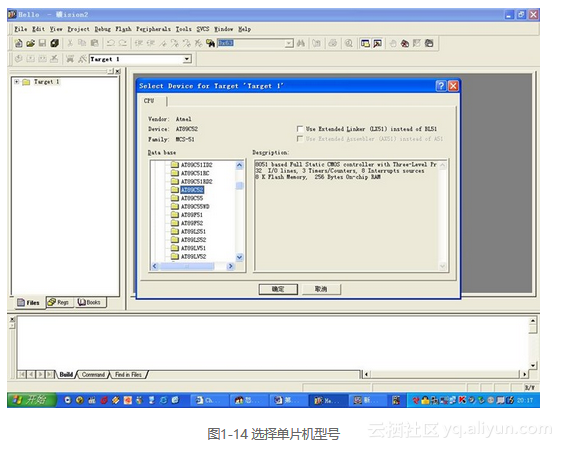Confirm device with 确定 button
The width and height of the screenshot is (563, 449).
pos(278,289)
